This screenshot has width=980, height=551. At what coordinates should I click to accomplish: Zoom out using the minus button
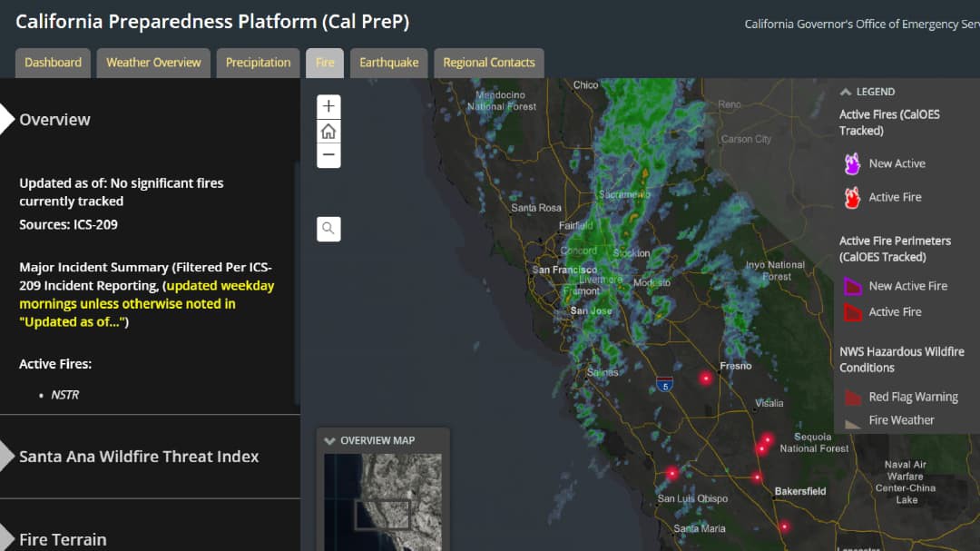(328, 155)
